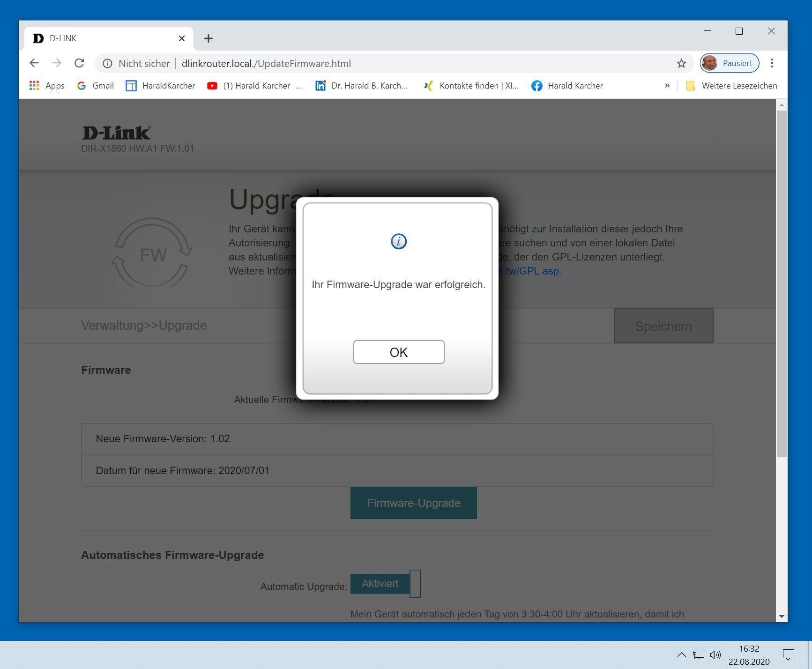Open the Weitere Lesezeichen folder

(731, 86)
